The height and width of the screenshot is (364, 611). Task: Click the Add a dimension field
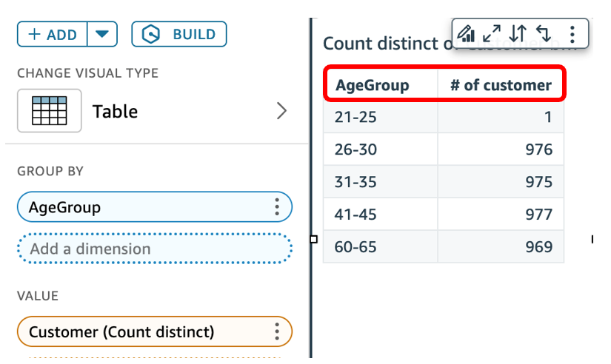pos(154,249)
